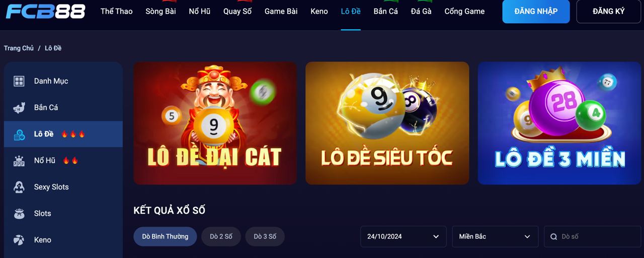Select the Bắn Cá fish icon in sidebar
Image resolution: width=644 pixels, height=258 pixels.
19,107
